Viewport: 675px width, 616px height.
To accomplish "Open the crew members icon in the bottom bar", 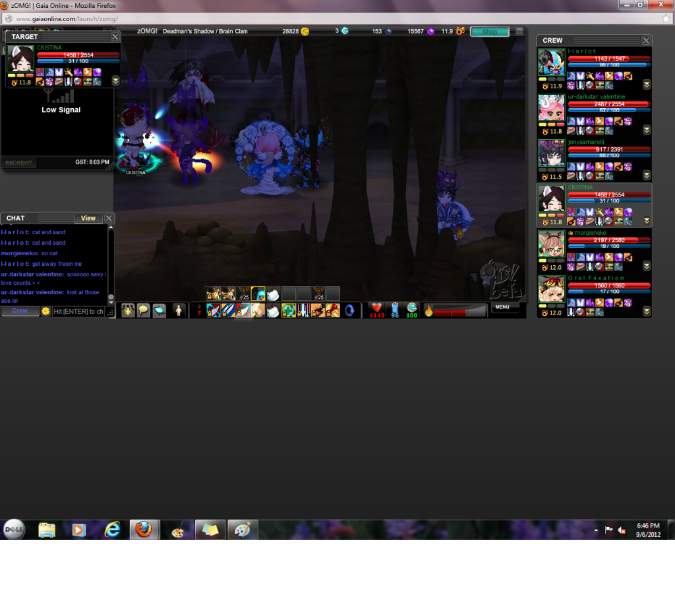I will [x=128, y=311].
